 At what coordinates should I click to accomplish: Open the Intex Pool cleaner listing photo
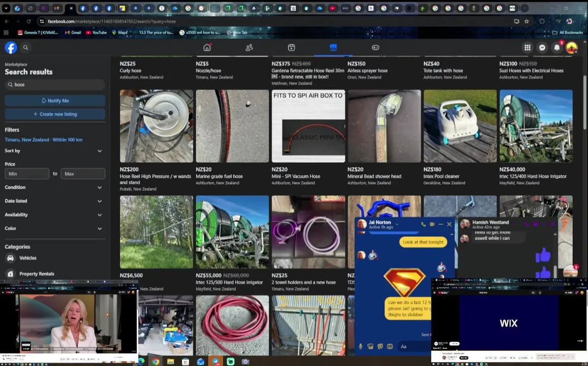click(x=460, y=126)
